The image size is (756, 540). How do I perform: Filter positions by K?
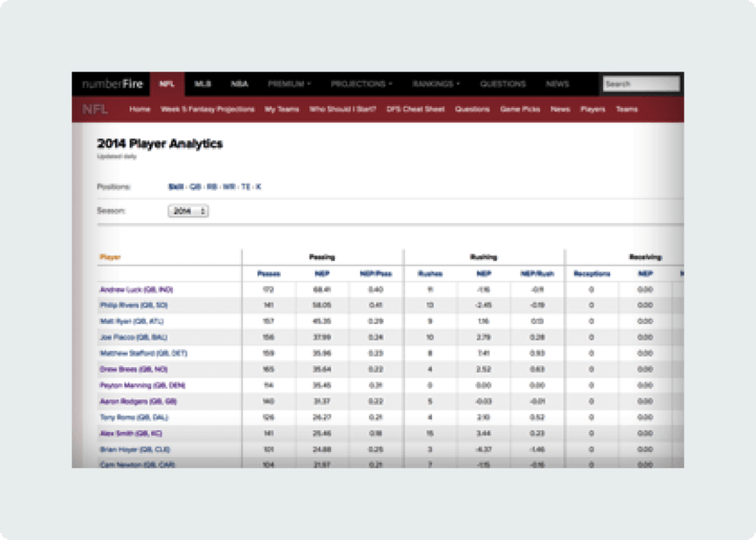coord(258,187)
